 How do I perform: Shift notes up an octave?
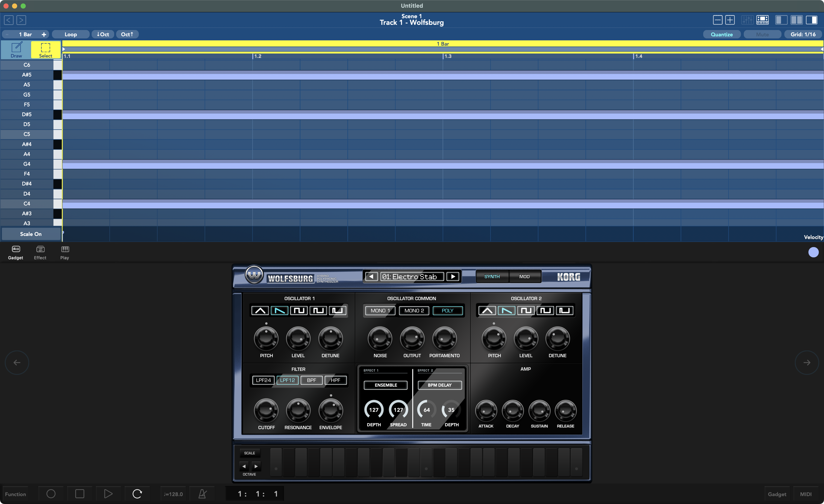point(127,35)
